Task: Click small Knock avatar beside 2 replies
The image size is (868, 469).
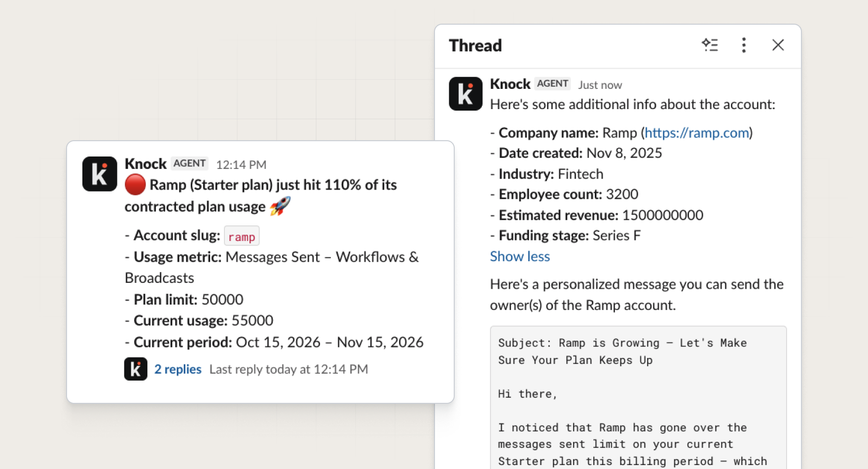Action: (x=136, y=369)
